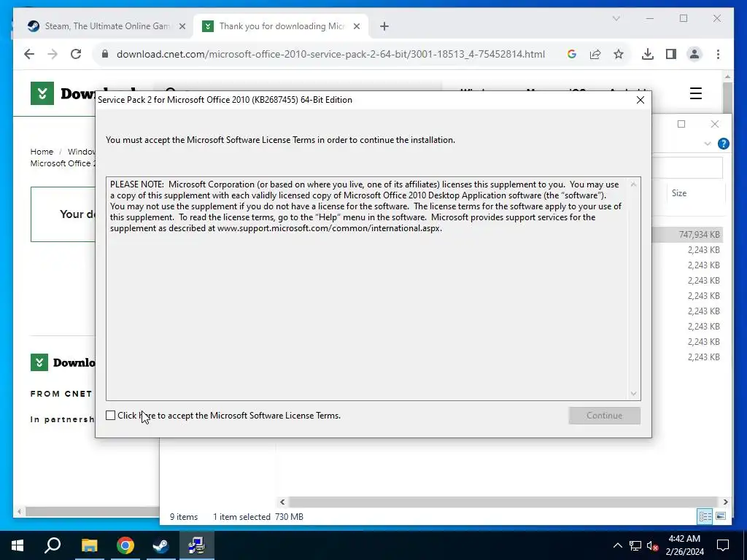
Task: Check the accept Microsoft Software License Terms box
Action: (111, 415)
